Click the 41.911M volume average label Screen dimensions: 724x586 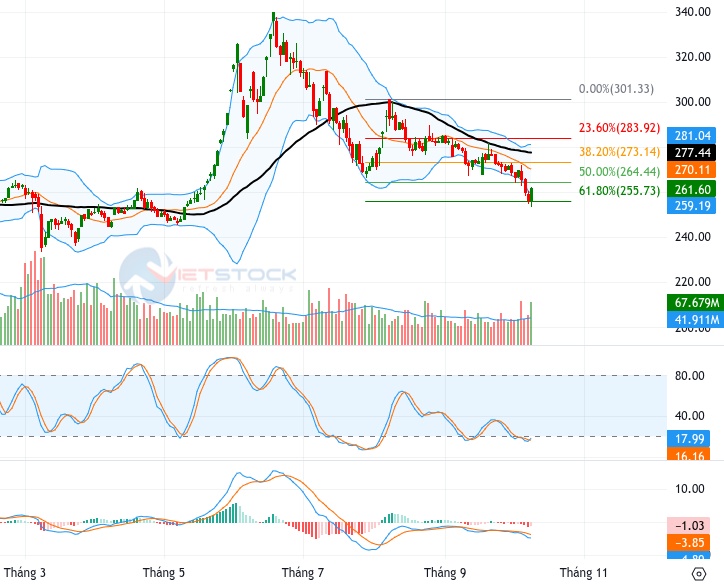[x=696, y=319]
